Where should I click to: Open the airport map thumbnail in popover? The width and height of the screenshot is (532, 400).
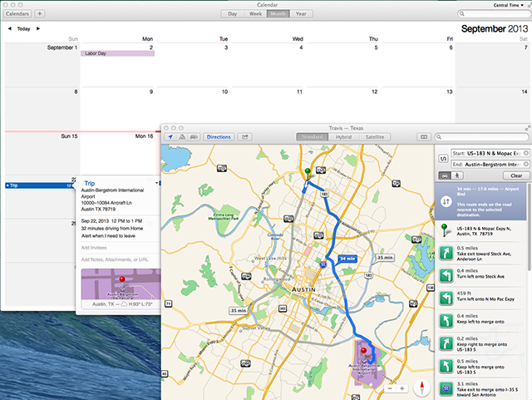[x=121, y=284]
